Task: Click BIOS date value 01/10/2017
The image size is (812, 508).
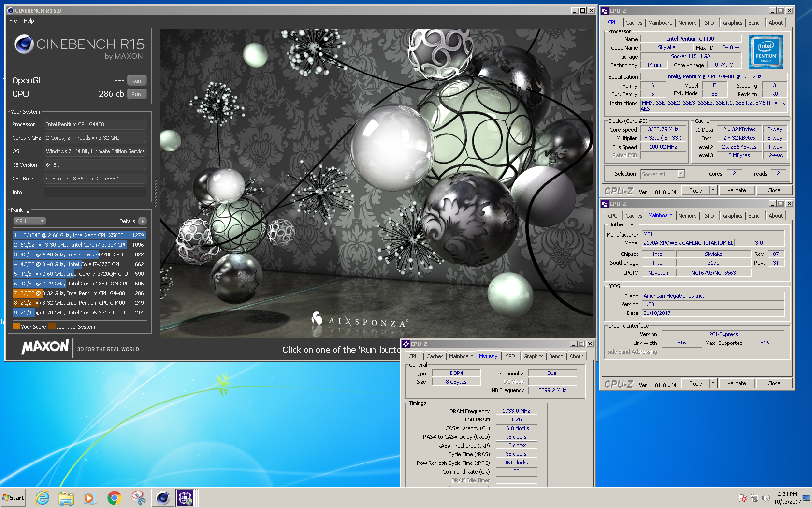Action: pyautogui.click(x=713, y=313)
